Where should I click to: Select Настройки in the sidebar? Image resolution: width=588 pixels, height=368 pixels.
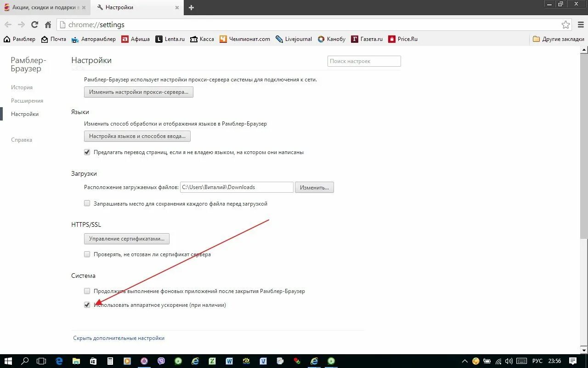tap(25, 114)
